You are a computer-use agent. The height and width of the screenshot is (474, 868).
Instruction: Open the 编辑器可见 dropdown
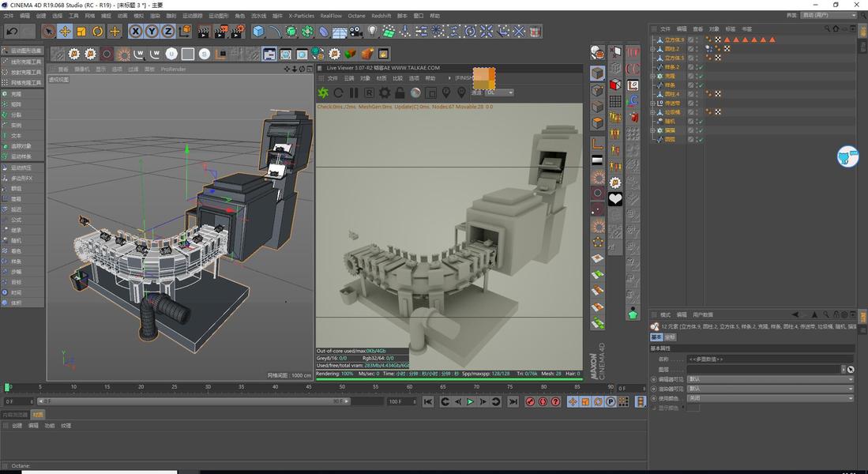pos(770,379)
